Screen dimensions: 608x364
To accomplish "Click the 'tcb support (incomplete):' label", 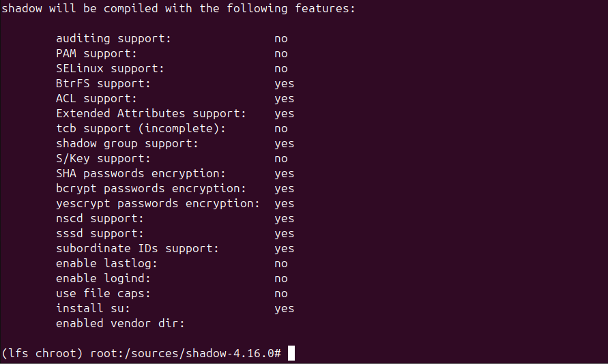I will [141, 129].
